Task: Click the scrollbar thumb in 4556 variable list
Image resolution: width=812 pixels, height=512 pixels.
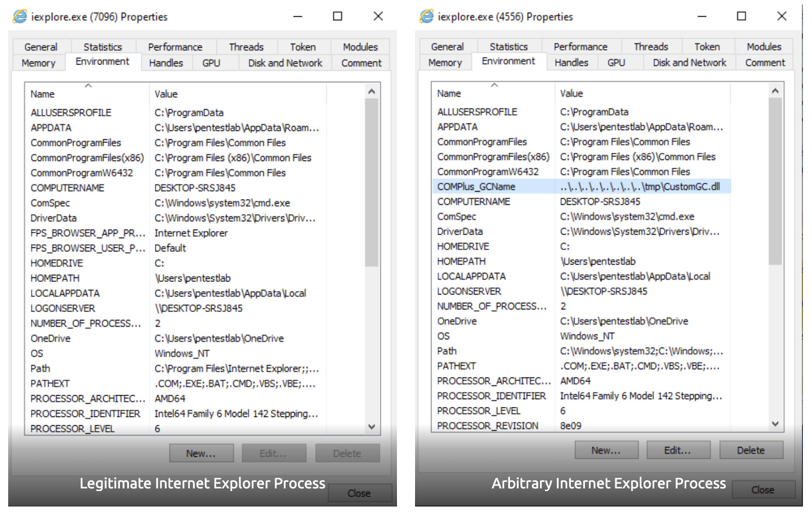Action: coord(775,181)
